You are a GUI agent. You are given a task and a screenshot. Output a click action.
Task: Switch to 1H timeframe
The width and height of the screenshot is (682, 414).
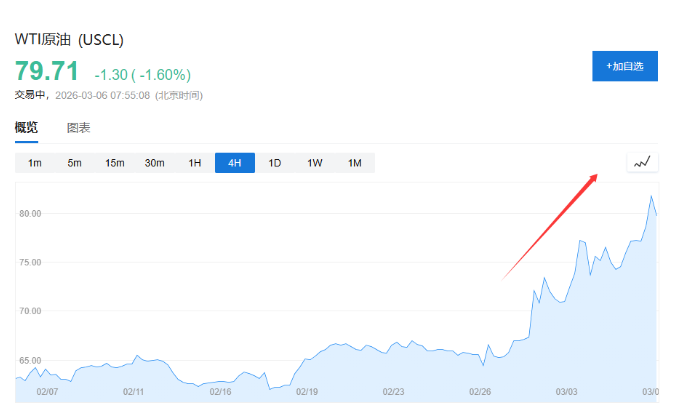pyautogui.click(x=195, y=163)
